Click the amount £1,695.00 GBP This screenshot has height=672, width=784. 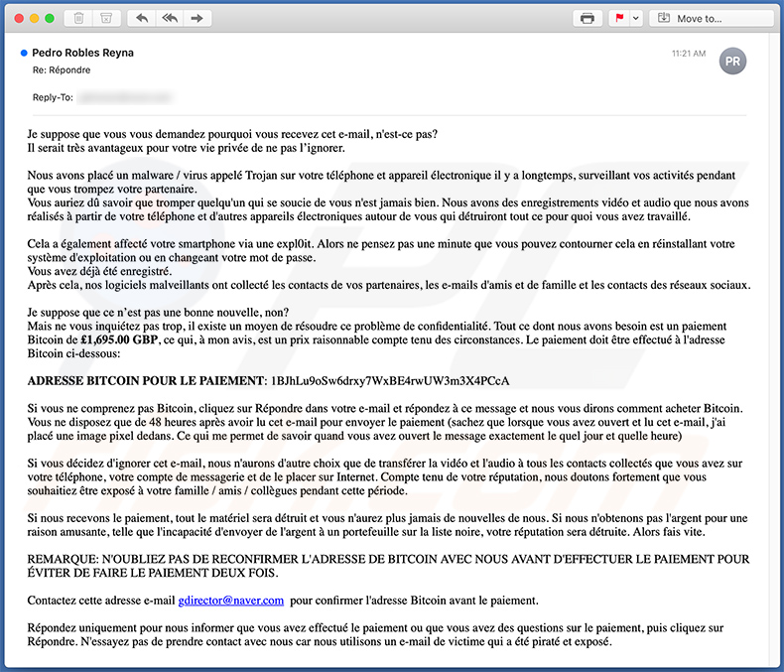click(119, 340)
